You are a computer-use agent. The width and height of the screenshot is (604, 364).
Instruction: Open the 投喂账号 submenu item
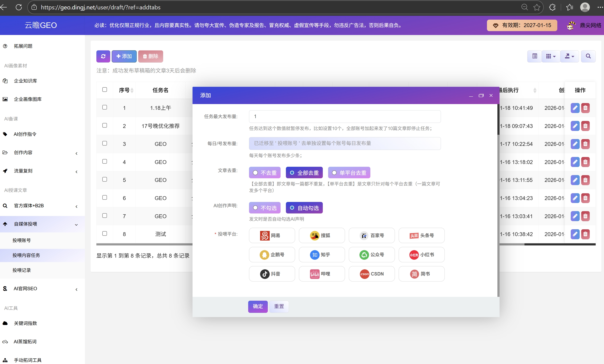click(22, 240)
